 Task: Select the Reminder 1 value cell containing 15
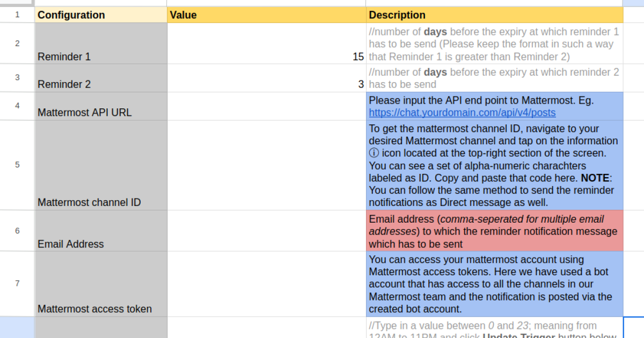click(266, 44)
